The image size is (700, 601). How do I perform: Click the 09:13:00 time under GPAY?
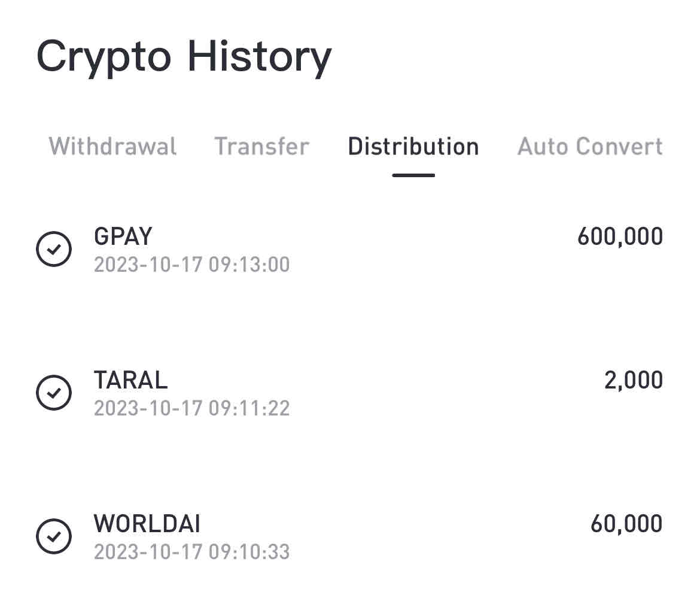249,265
